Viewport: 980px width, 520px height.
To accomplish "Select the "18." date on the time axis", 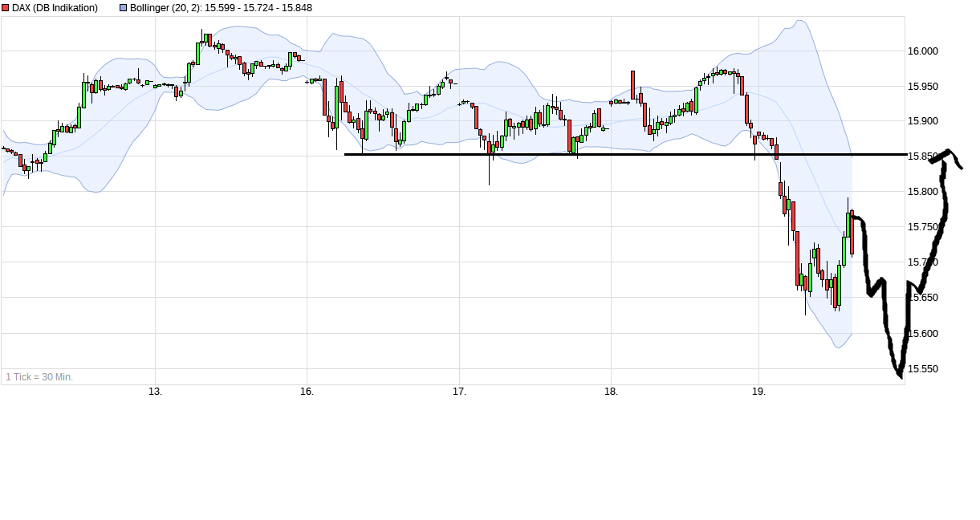I will [x=611, y=392].
